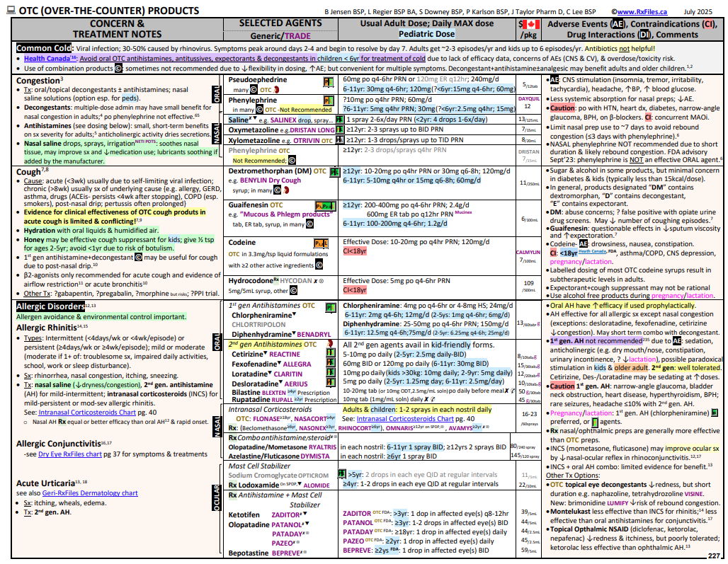Click the pregnancy-safety icon in the Pseudoephedrine row
The height and width of the screenshot is (564, 728).
click(x=329, y=82)
